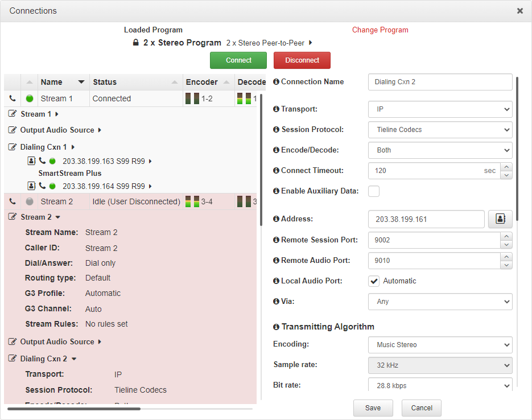Uncheck Local Audio Port Automatic checkbox
The image size is (532, 420).
[374, 281]
